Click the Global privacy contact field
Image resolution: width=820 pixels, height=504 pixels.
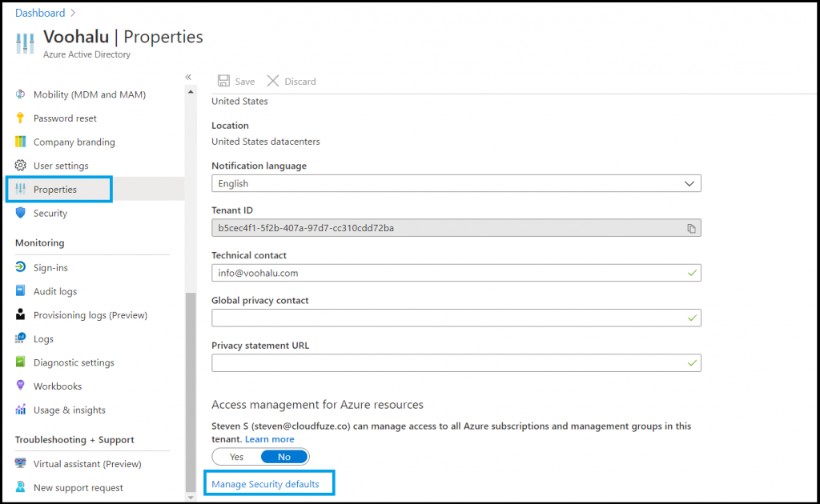456,318
